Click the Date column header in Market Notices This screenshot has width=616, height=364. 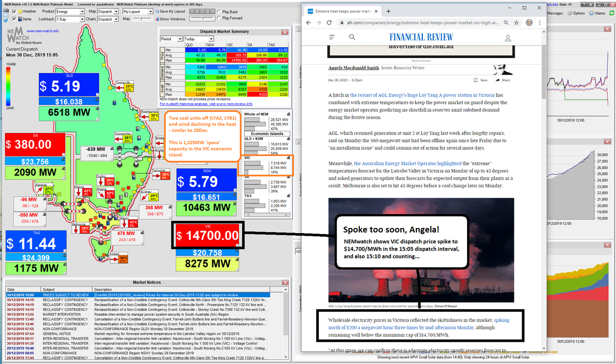23,289
